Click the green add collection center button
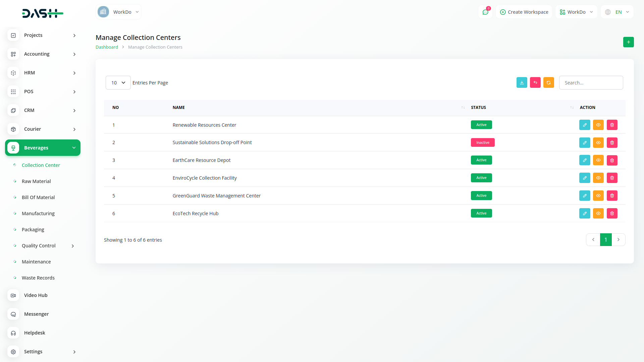644x362 pixels. (628, 42)
